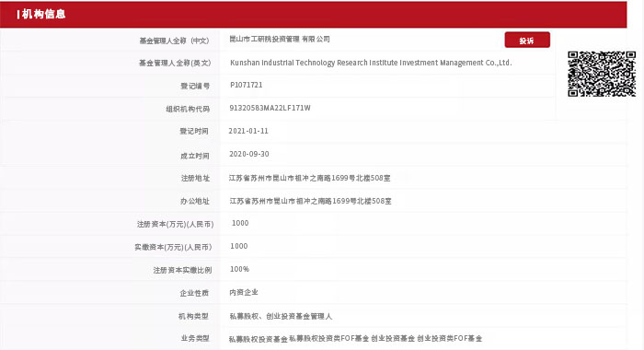
Task: Click the 组织机构代码 field label
Action: point(188,109)
